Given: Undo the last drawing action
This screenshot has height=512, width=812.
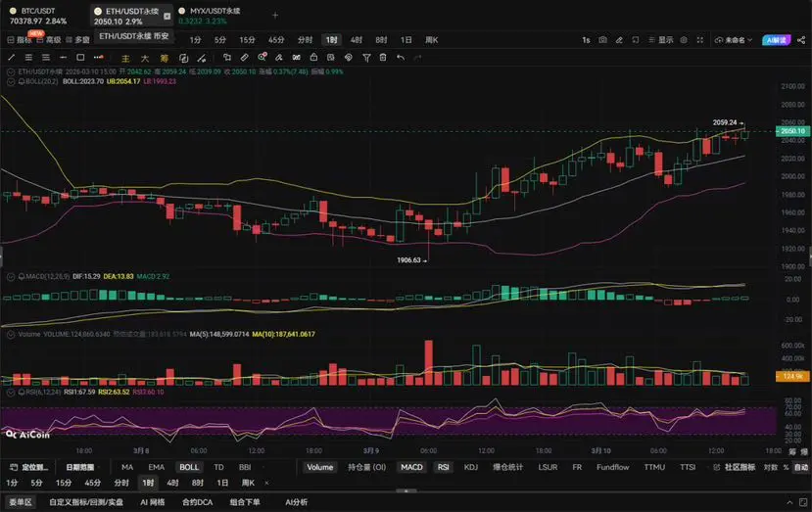Looking at the screenshot, I should click(x=401, y=58).
